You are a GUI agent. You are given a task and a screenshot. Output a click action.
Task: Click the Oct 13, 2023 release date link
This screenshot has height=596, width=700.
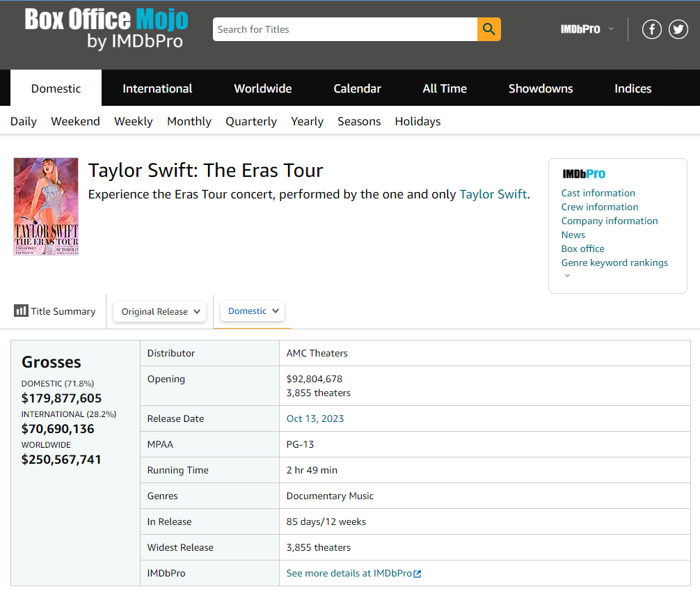(x=315, y=418)
